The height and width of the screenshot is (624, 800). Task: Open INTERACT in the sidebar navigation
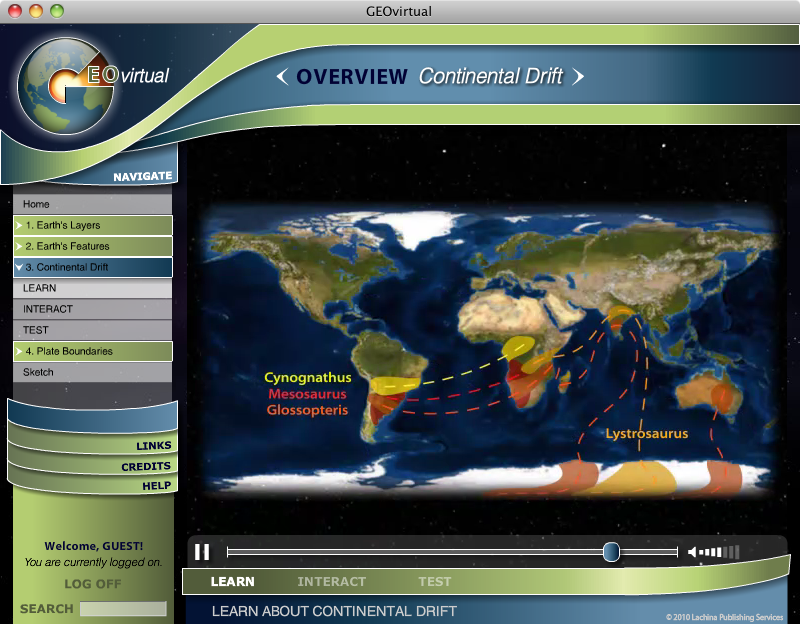point(92,309)
